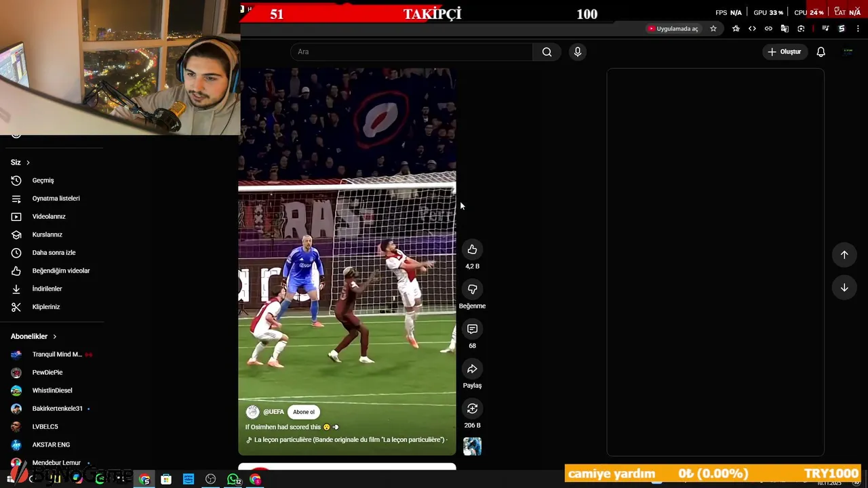Open the media control playlist icon

coord(825,28)
